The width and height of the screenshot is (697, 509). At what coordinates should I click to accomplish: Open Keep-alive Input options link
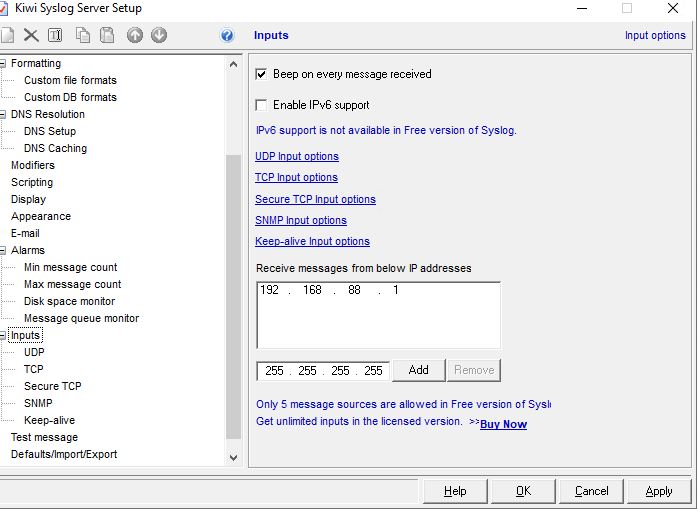point(312,241)
